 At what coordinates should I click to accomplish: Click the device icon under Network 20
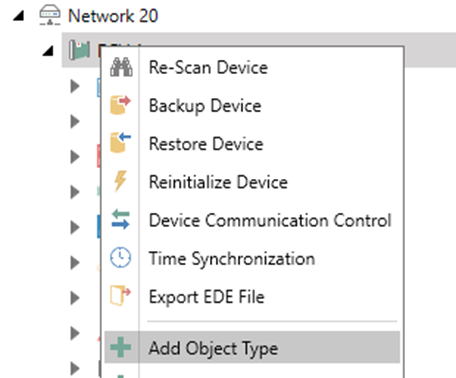coord(79,50)
